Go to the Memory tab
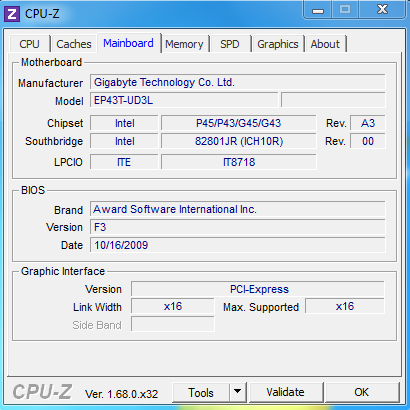The image size is (410, 410). tap(184, 44)
